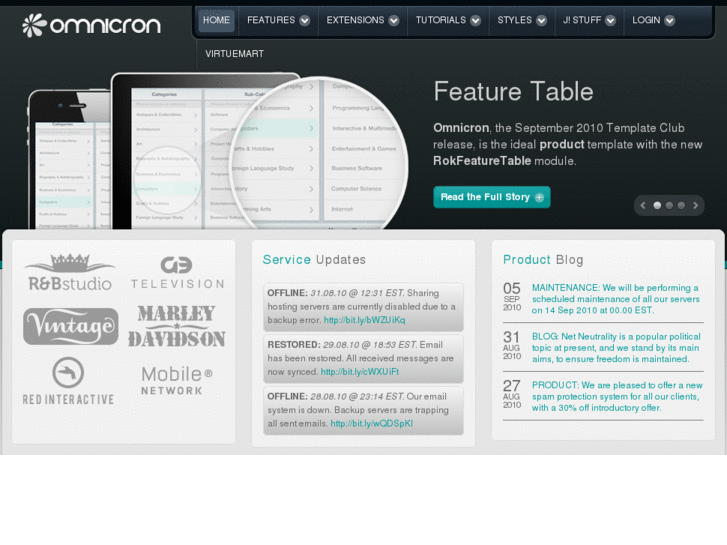The image size is (727, 545).
Task: Click the R&B Studio logo
Action: coord(70,273)
